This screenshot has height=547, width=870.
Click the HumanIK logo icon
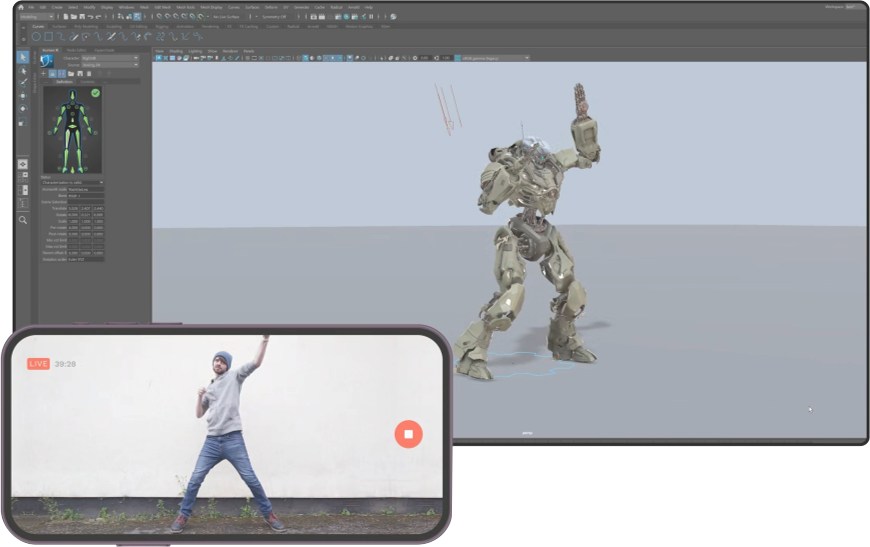click(x=46, y=60)
